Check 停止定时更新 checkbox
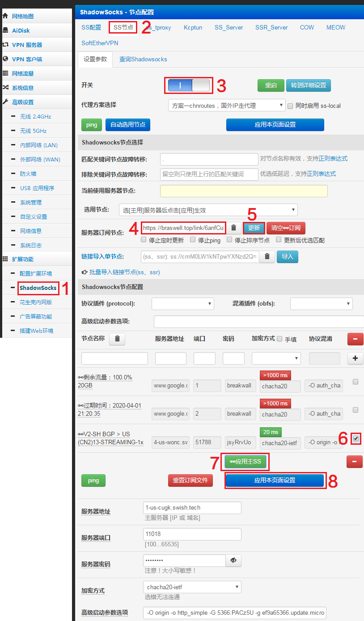Viewport: 364px width, 621px height. 144,240
